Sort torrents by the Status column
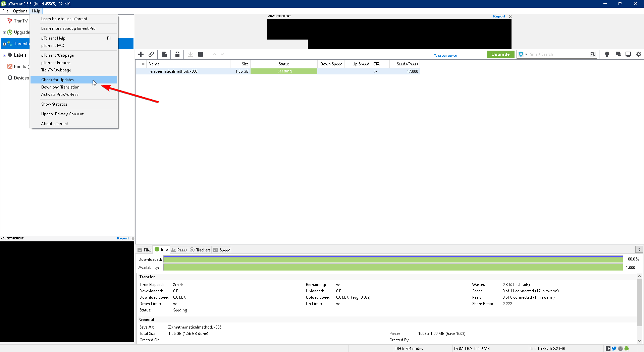 [x=284, y=64]
